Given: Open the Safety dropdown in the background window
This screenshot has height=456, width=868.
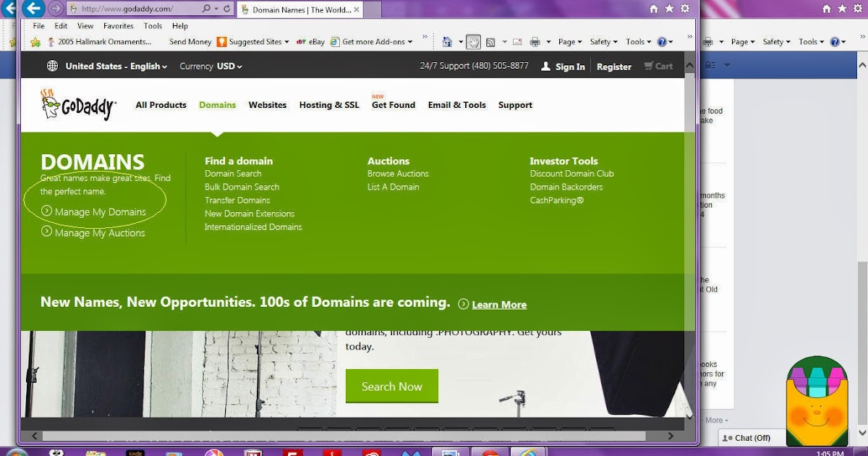Looking at the screenshot, I should [x=777, y=42].
